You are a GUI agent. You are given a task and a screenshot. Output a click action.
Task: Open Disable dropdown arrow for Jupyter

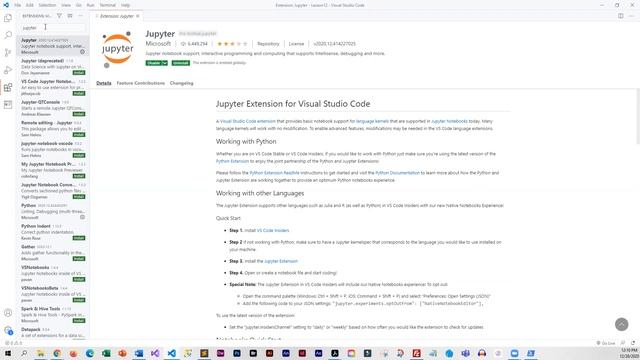point(164,63)
